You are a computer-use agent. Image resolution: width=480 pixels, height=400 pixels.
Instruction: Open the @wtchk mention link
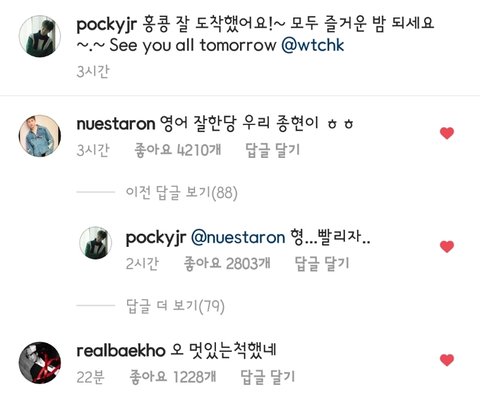click(312, 45)
